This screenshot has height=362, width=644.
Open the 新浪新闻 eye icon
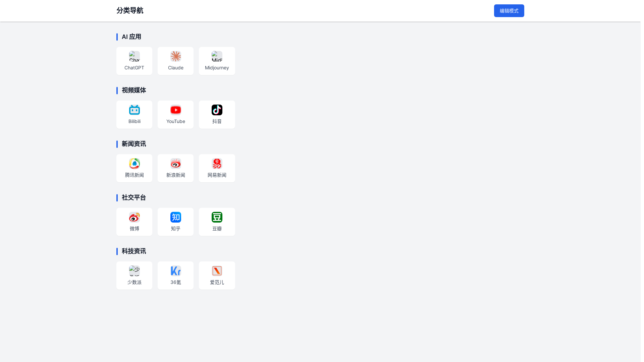[175, 164]
